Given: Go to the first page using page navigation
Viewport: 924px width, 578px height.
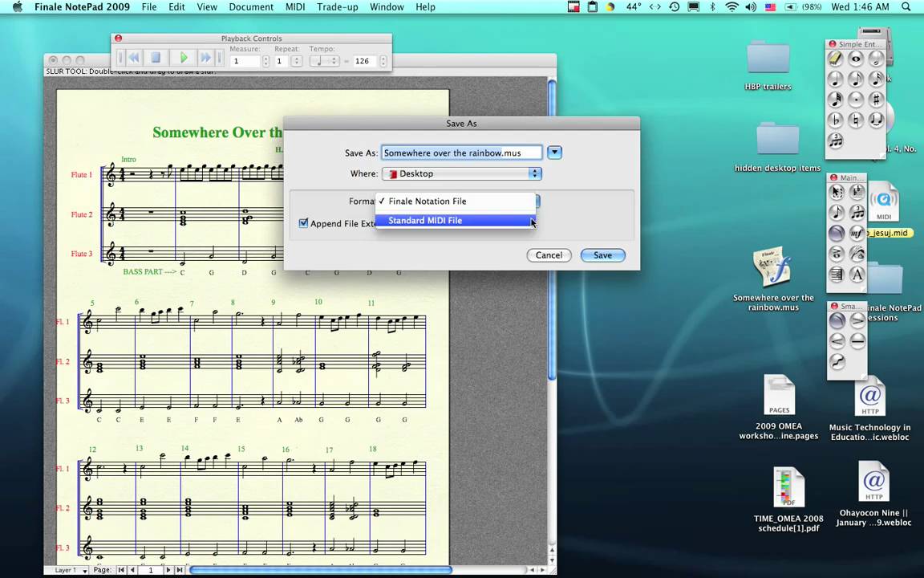Looking at the screenshot, I should [x=121, y=570].
